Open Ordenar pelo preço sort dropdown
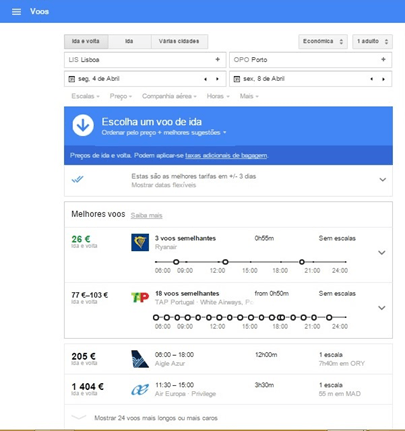The image size is (405, 431). point(164,133)
